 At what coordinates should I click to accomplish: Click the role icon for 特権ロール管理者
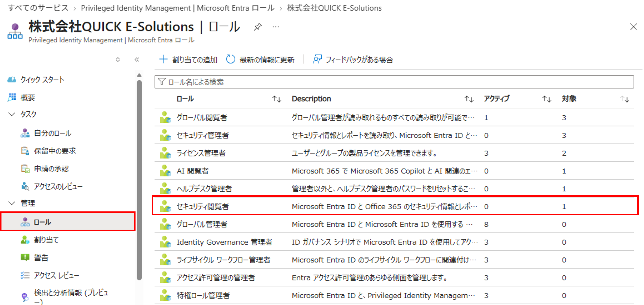(x=165, y=295)
